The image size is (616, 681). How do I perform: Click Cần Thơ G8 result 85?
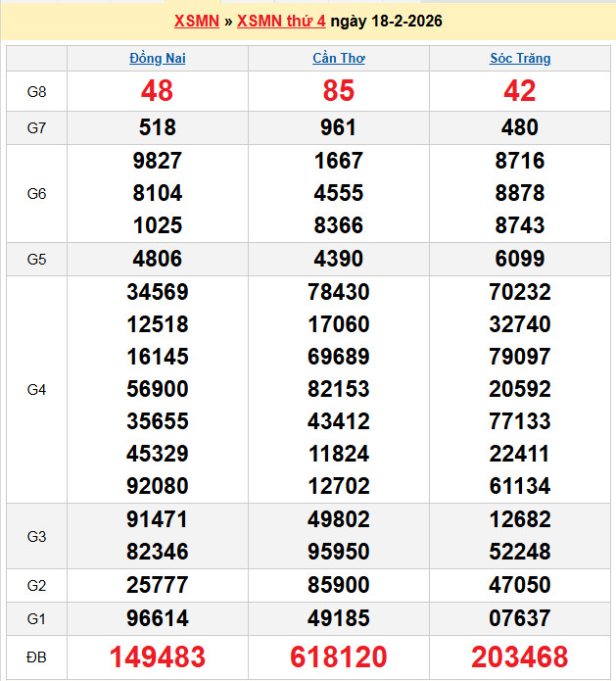pyautogui.click(x=339, y=91)
